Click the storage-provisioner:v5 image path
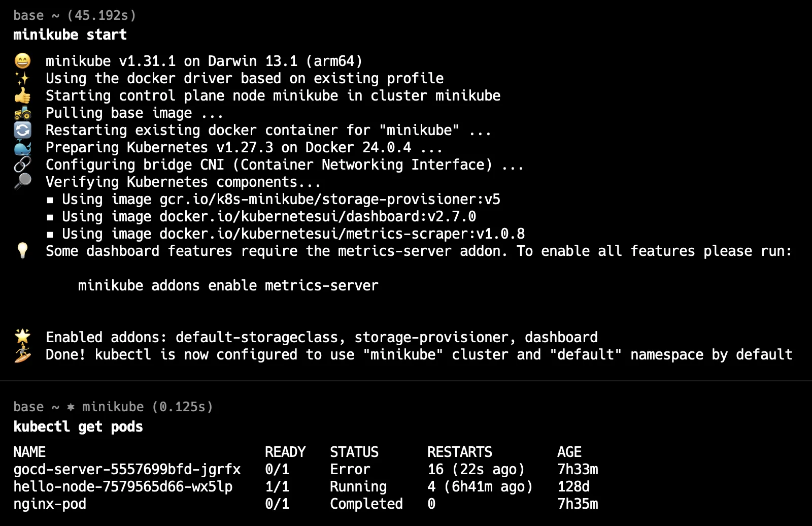The width and height of the screenshot is (812, 526). click(x=330, y=199)
